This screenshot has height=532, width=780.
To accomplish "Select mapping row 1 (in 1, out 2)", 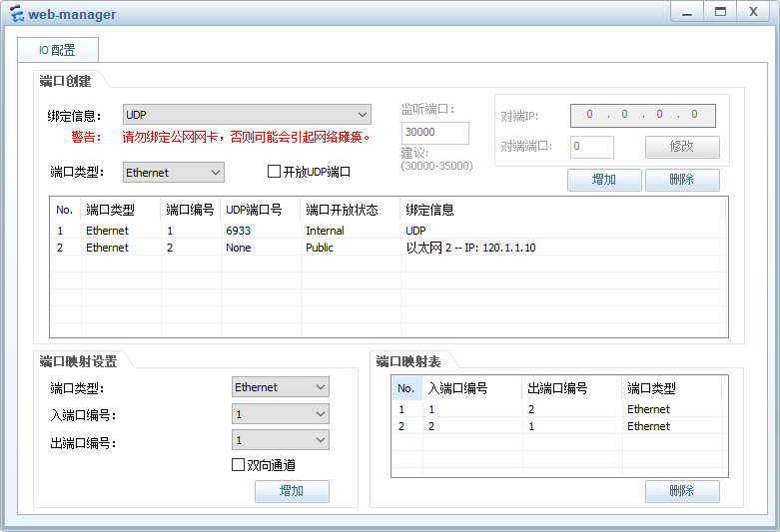I will 559,409.
